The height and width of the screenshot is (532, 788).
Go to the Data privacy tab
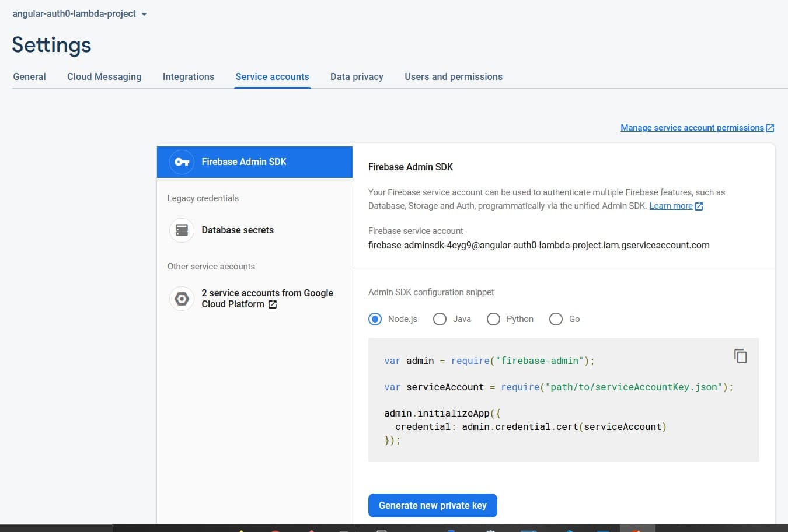(x=357, y=76)
